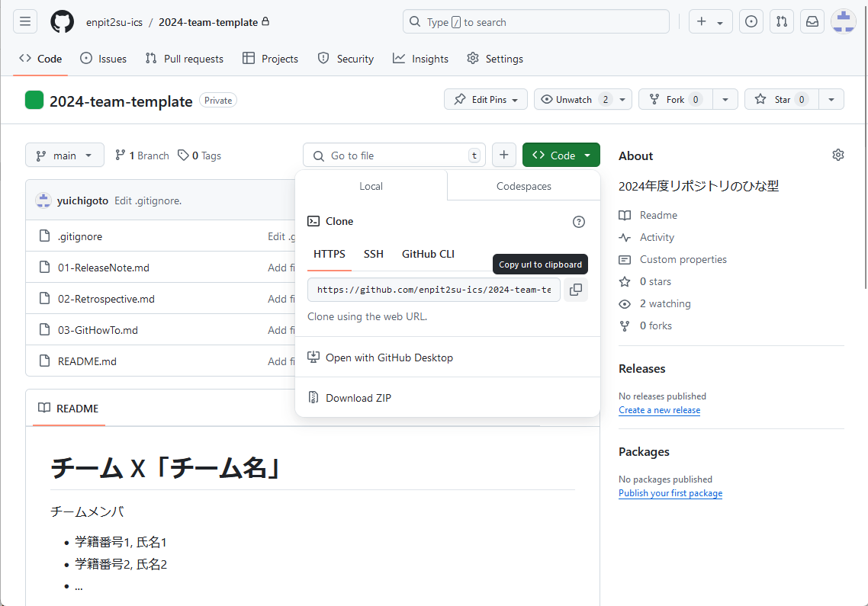Star the repository
The width and height of the screenshot is (868, 606).
[782, 100]
